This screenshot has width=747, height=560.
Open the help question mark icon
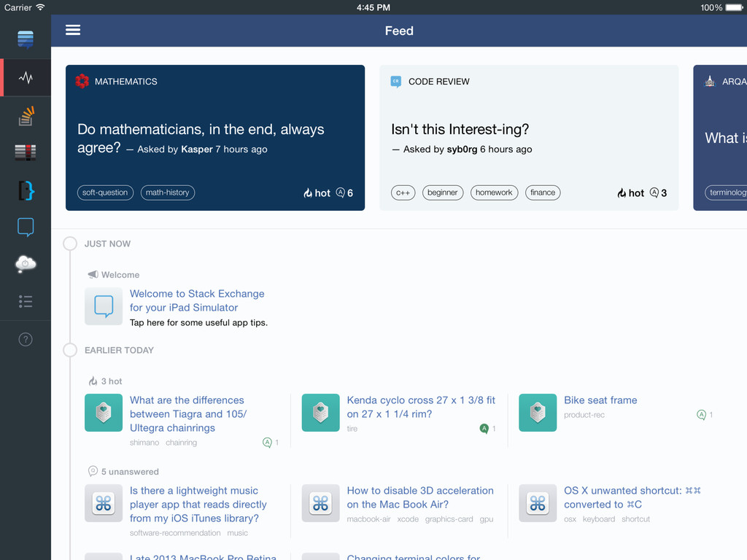point(26,340)
